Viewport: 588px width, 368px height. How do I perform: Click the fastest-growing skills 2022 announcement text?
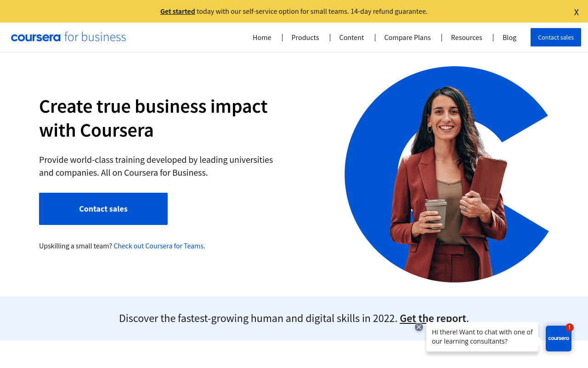pyautogui.click(x=258, y=318)
